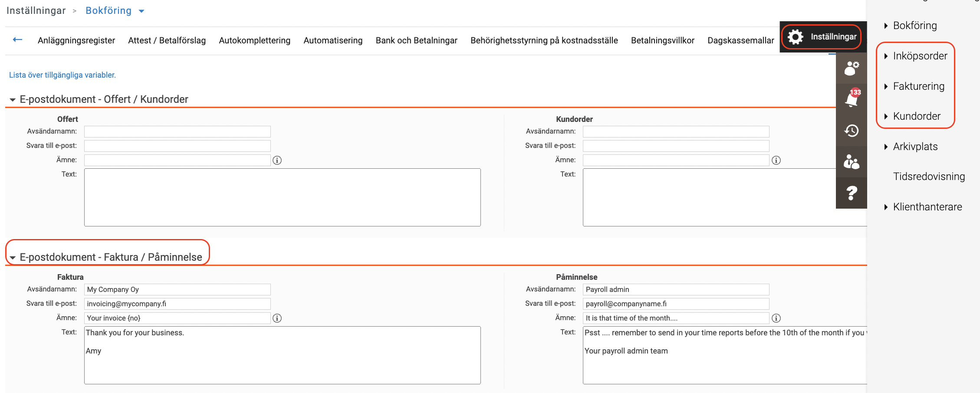Screen dimensions: 980x393
Task: Switch to Autokomplettering tab
Action: coord(254,40)
